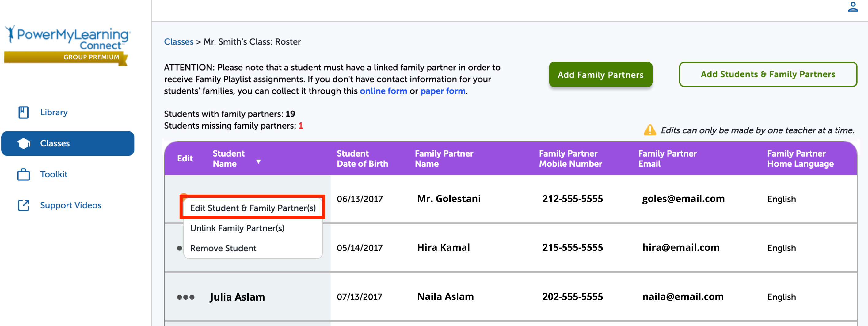Click Family Partner Email column header
The width and height of the screenshot is (868, 326).
667,159
